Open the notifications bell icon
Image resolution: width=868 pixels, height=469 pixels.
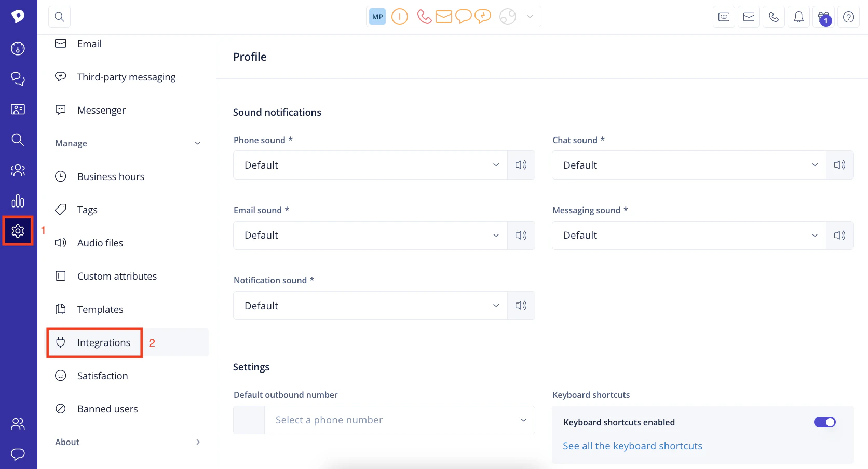coord(798,17)
